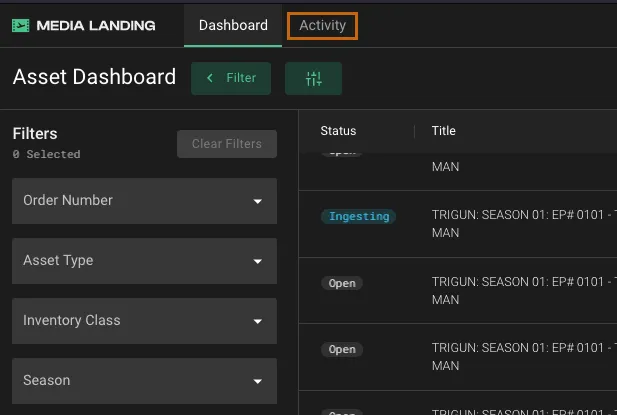The image size is (617, 415).
Task: Expand the Asset Type filter dropdown
Action: point(144,261)
